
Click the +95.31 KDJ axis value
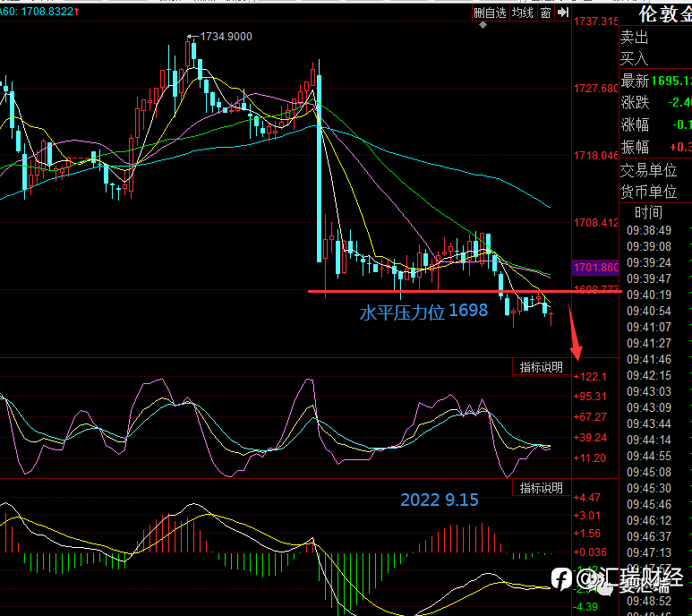pyautogui.click(x=590, y=397)
